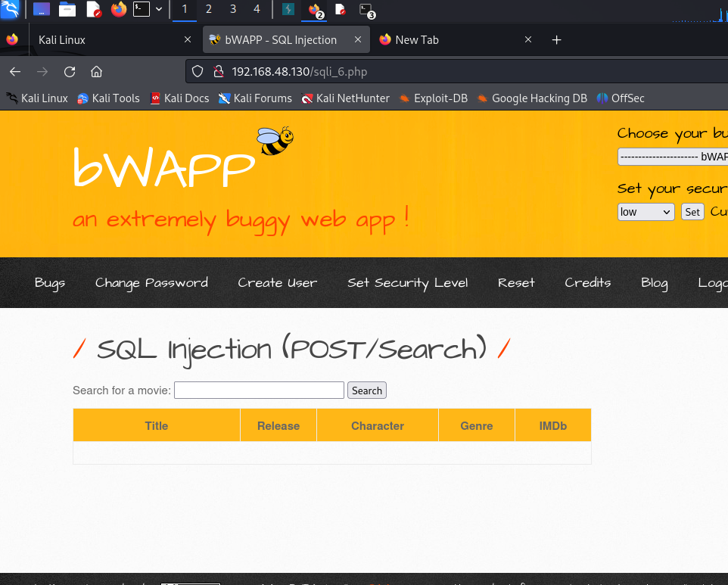Toggle tracking protection via the shield icon
The height and width of the screenshot is (585, 728).
(x=197, y=71)
